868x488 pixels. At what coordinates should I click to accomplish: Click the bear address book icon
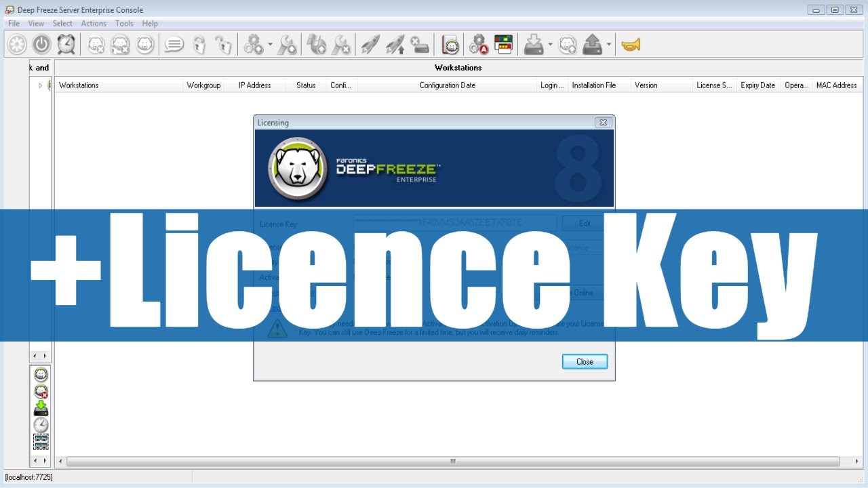coord(451,45)
